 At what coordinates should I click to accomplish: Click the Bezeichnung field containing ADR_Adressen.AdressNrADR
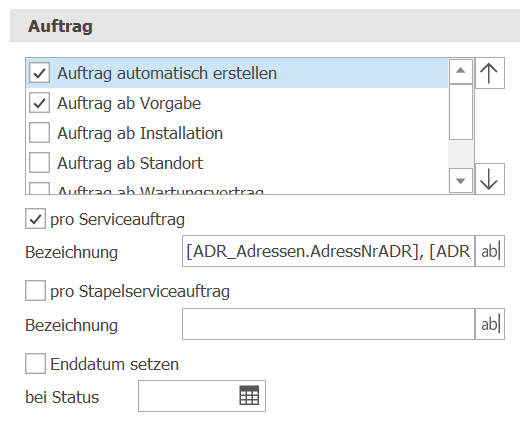coord(329,251)
